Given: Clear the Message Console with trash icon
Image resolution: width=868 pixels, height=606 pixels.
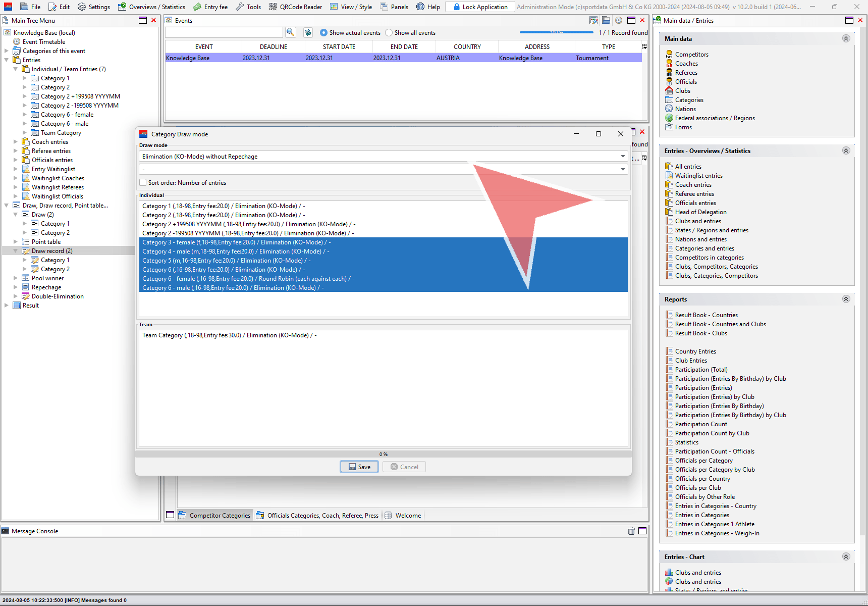Looking at the screenshot, I should tap(631, 531).
